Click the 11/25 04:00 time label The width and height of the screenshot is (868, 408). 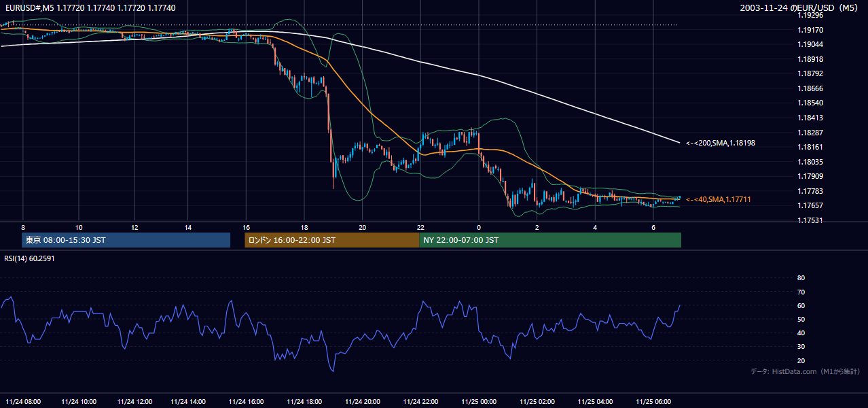pyautogui.click(x=596, y=402)
